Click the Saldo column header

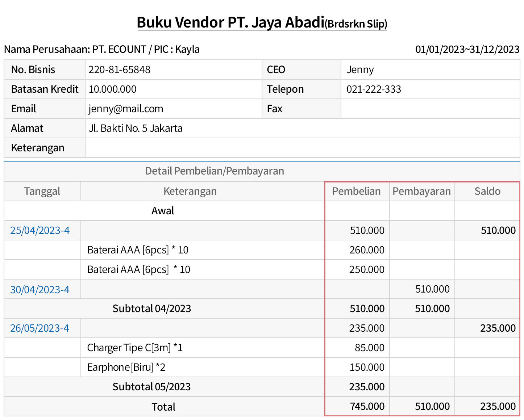487,191
